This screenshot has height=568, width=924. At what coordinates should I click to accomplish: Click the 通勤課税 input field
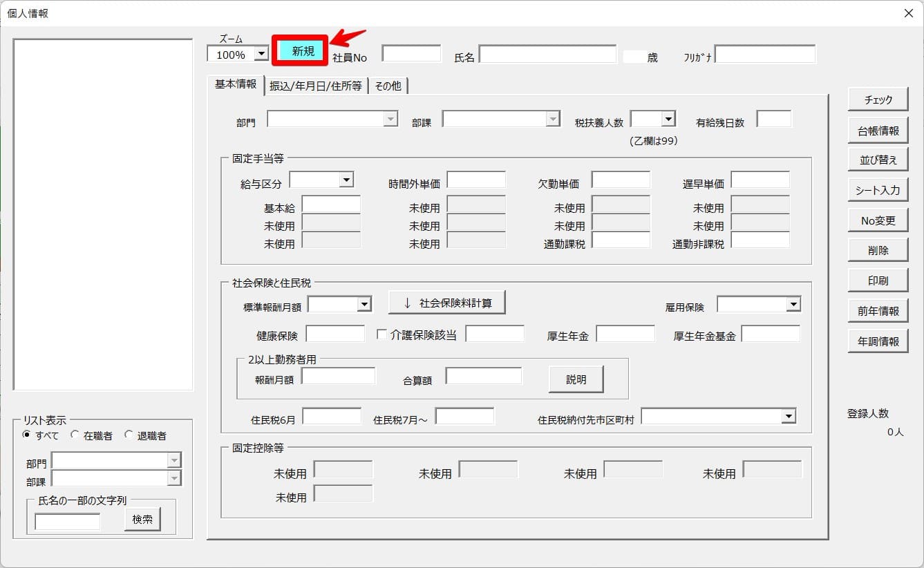621,240
